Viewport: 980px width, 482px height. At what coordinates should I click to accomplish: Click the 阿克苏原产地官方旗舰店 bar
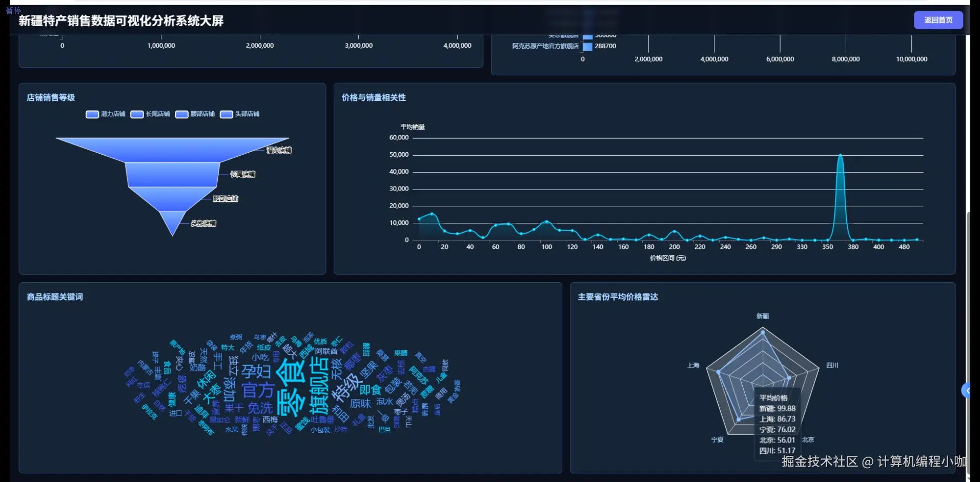(587, 46)
